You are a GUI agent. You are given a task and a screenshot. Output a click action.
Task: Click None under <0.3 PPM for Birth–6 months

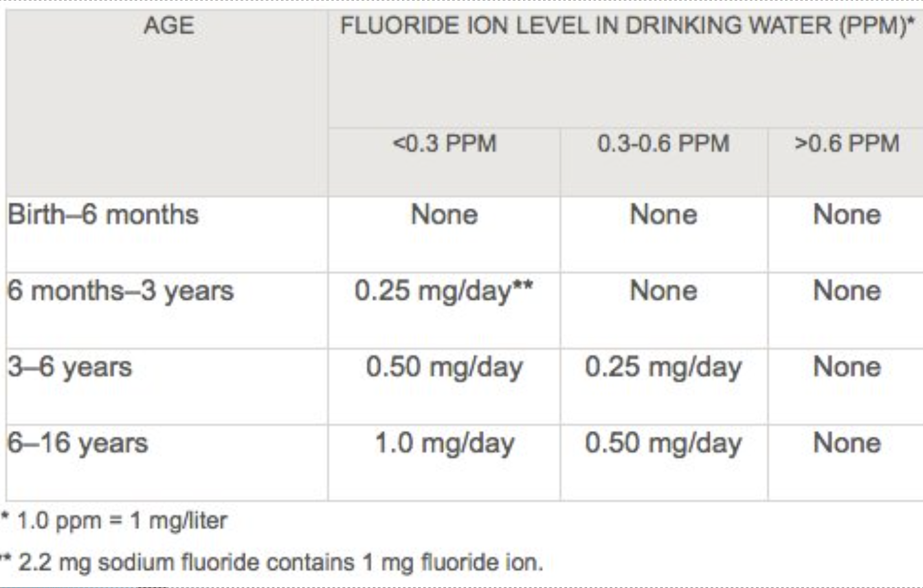(444, 215)
